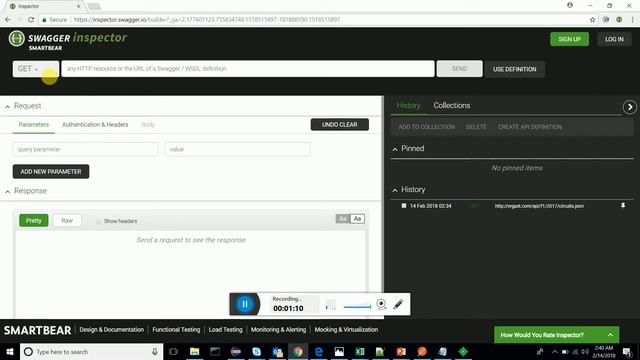
Task: Bookmark this page with the star icon
Action: click(592, 20)
